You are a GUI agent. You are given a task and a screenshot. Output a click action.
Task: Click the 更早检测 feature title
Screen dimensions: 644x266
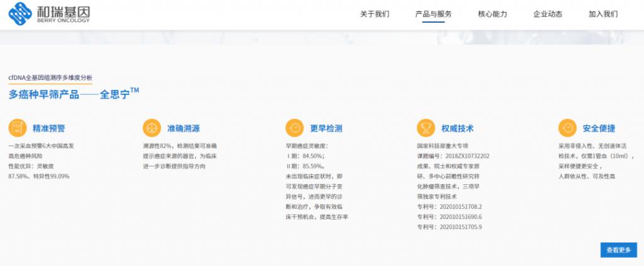pyautogui.click(x=326, y=128)
